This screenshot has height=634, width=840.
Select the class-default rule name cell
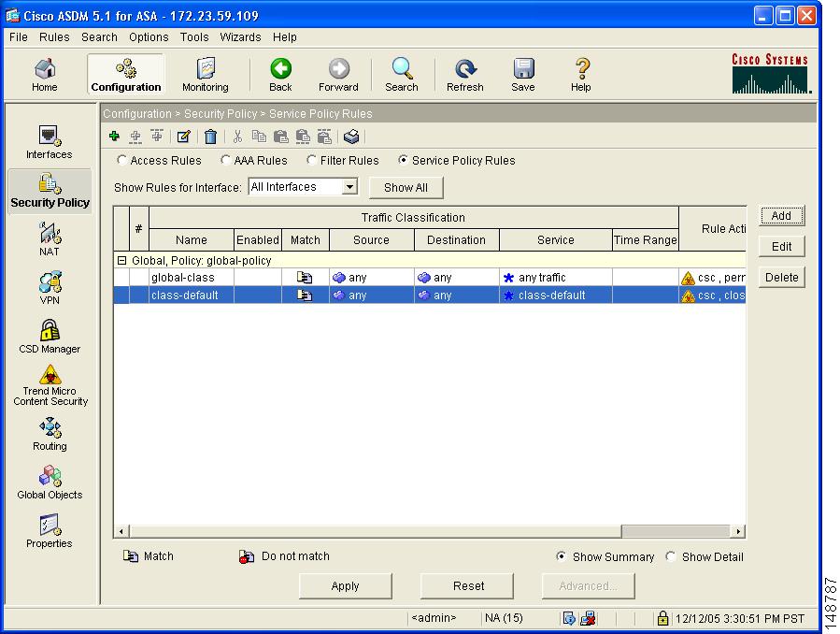[192, 295]
